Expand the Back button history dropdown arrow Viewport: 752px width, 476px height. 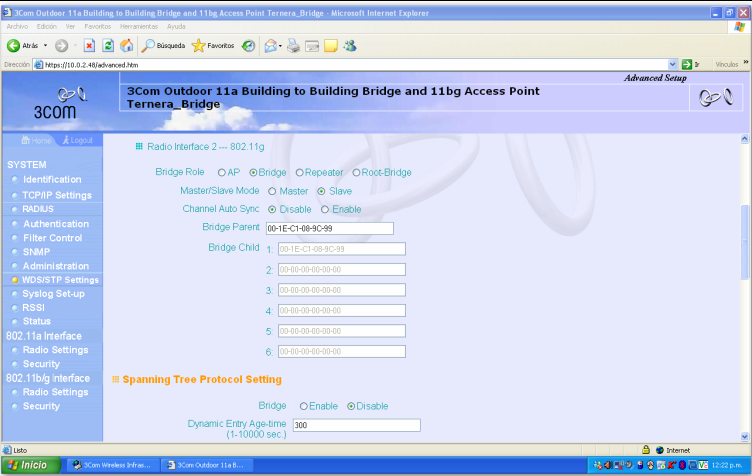45,46
